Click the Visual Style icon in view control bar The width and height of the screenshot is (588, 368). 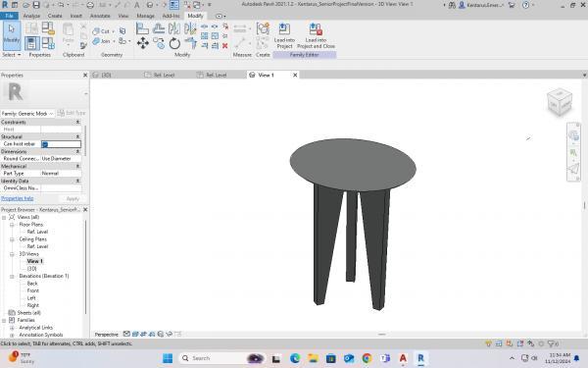click(x=135, y=334)
